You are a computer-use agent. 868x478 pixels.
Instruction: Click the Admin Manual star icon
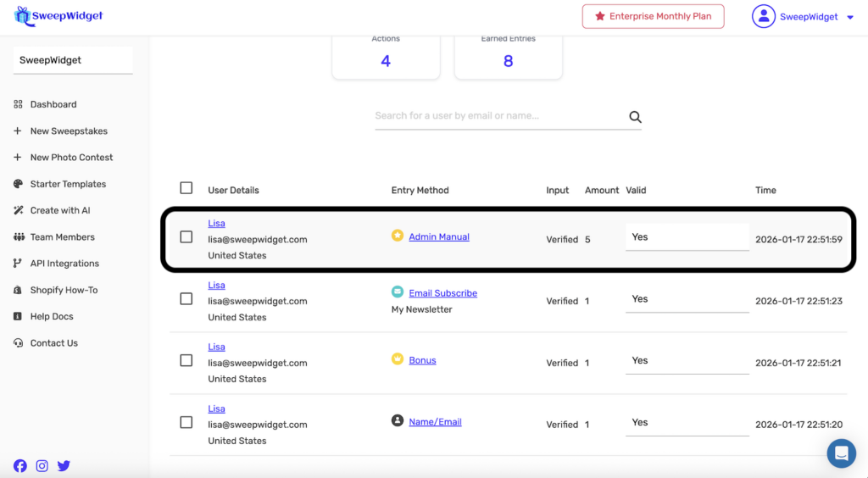398,236
